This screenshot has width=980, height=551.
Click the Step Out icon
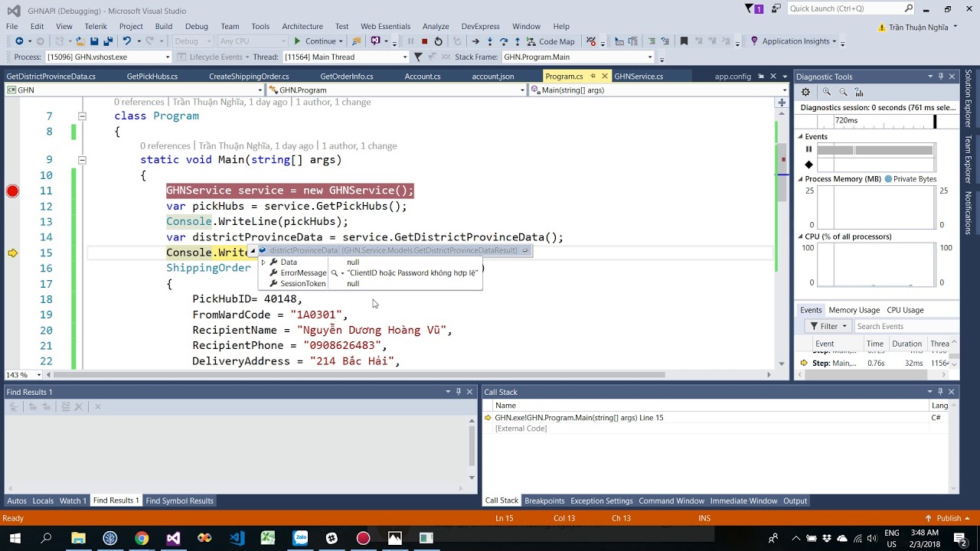(518, 41)
